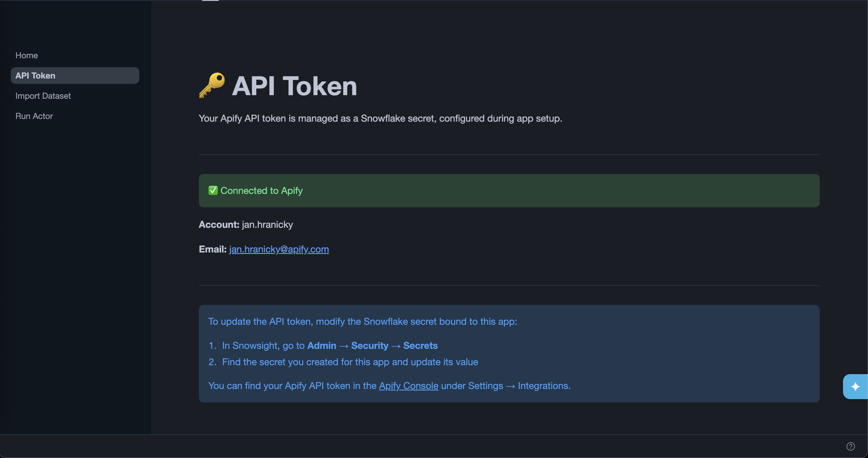Click the Home icon-less entry in the sidebar
Image resolution: width=868 pixels, height=458 pixels.
pyautogui.click(x=26, y=55)
